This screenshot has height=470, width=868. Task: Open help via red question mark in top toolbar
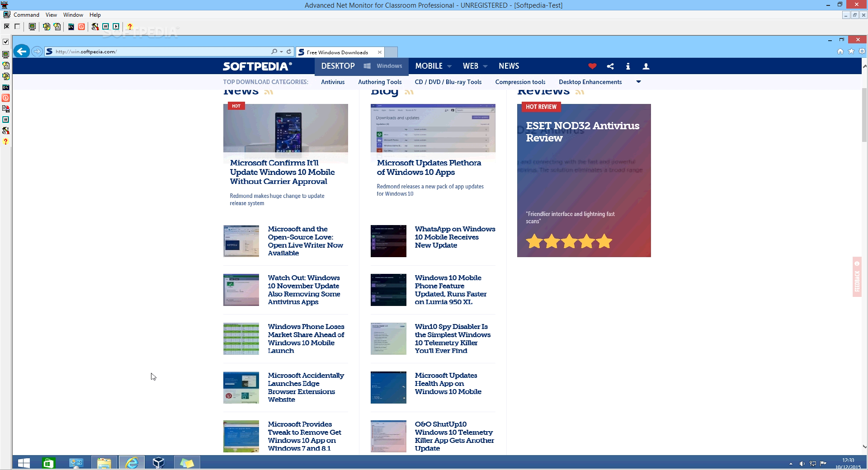(130, 27)
